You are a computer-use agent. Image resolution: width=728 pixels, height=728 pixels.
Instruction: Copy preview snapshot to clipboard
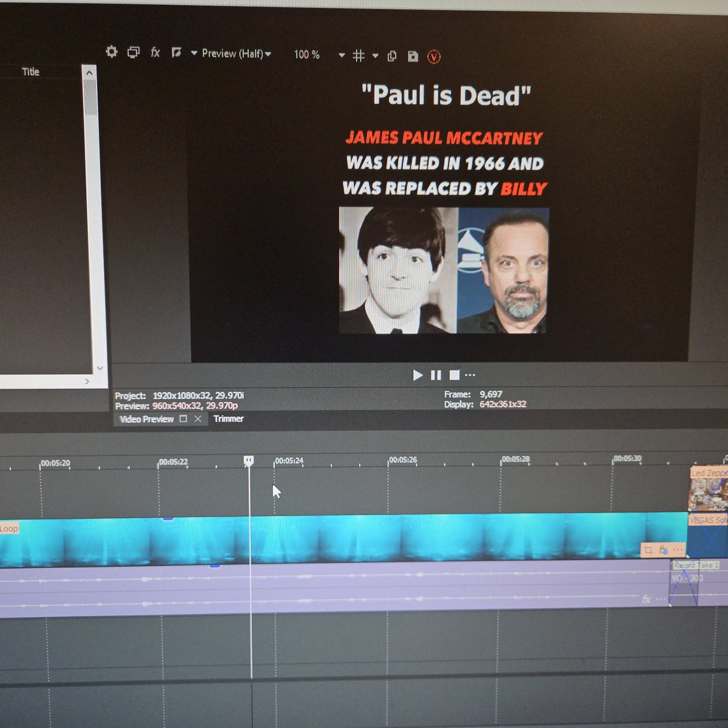(391, 55)
